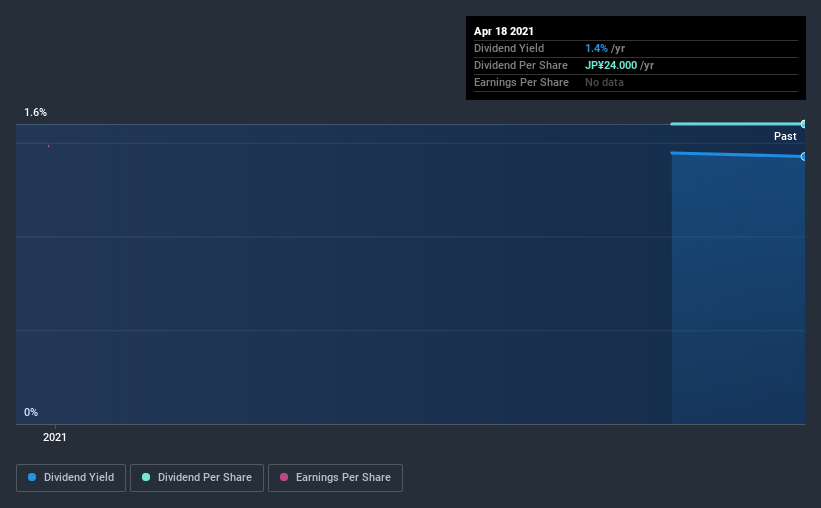Click the teal Dividend Per Share legend dot

[x=146, y=477]
